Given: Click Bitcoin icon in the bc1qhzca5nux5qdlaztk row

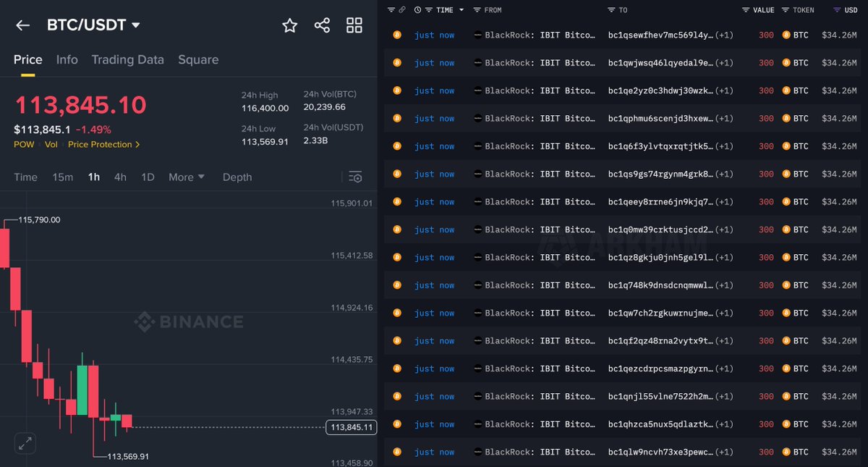Looking at the screenshot, I should (x=396, y=424).
